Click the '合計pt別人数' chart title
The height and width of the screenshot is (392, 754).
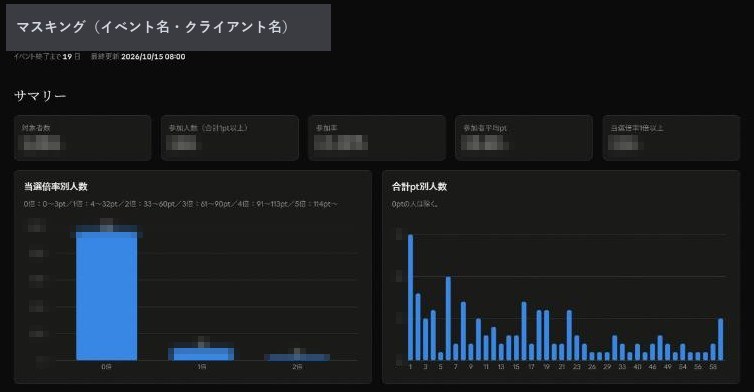(419, 187)
